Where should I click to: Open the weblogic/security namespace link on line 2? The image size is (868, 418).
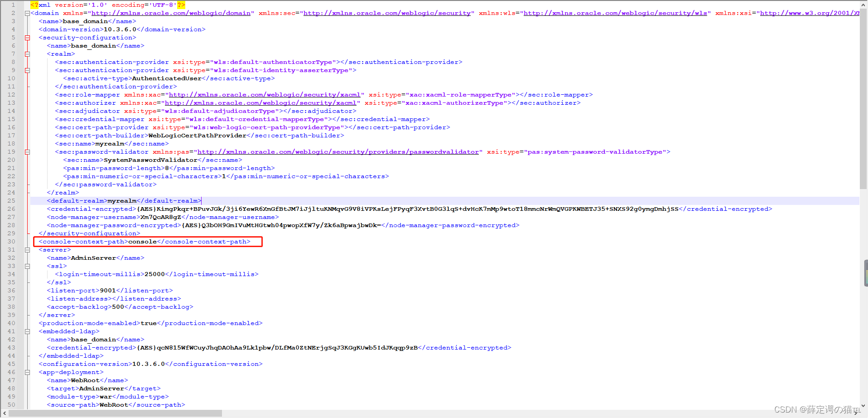(387, 13)
